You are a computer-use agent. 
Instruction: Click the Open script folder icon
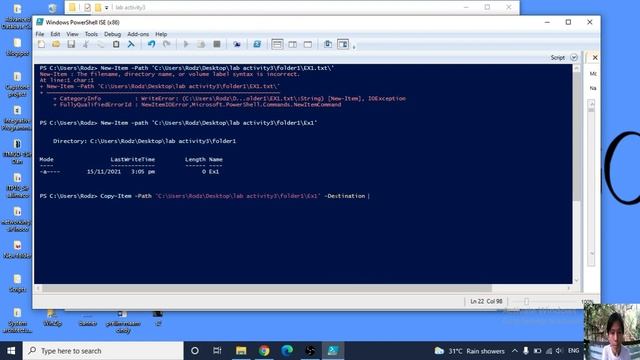[x=56, y=44]
